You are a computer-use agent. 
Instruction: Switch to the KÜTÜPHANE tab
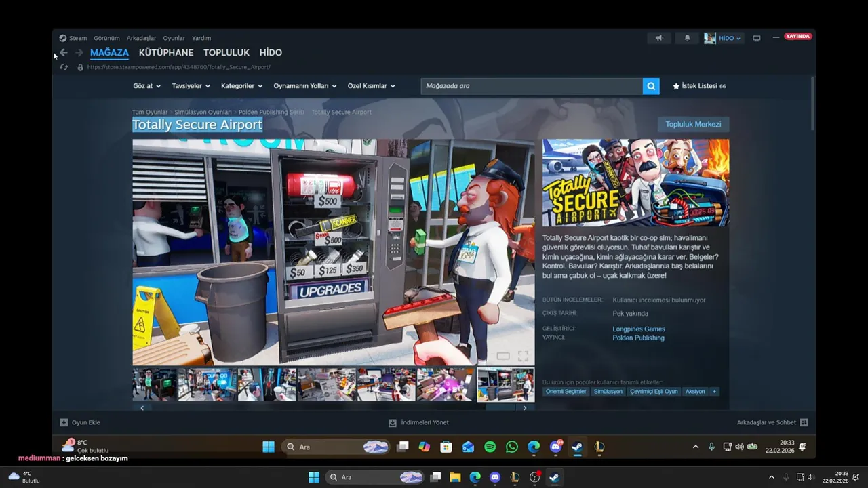pyautogui.click(x=166, y=52)
